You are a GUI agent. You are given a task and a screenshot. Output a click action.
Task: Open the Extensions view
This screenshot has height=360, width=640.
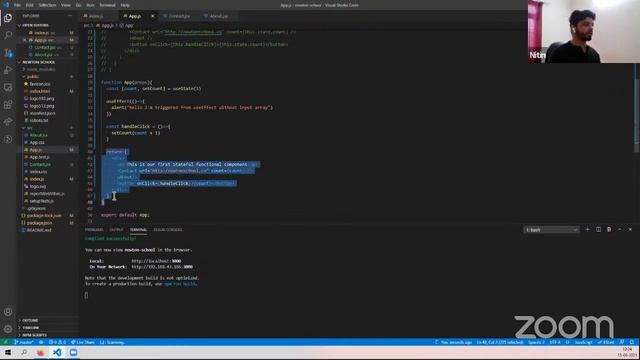(8, 104)
